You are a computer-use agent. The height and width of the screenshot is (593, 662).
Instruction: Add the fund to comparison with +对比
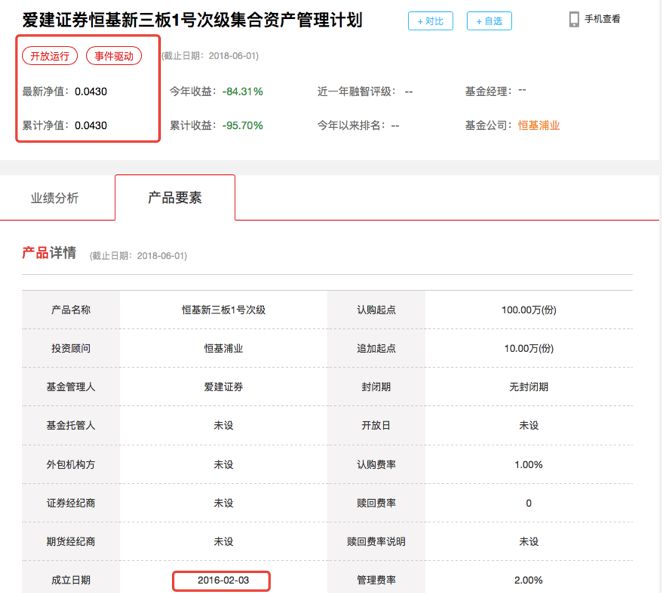click(x=430, y=21)
